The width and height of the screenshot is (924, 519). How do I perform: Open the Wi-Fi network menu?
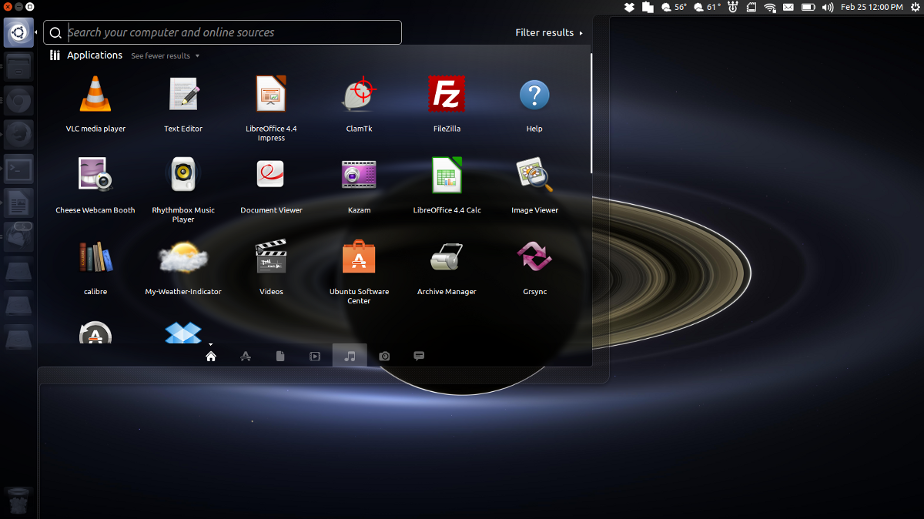770,7
